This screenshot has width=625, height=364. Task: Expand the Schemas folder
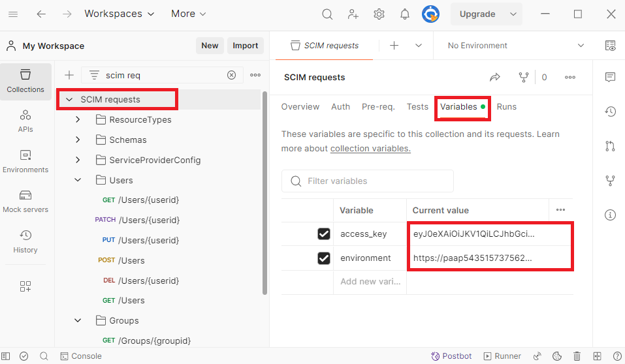[x=78, y=140]
